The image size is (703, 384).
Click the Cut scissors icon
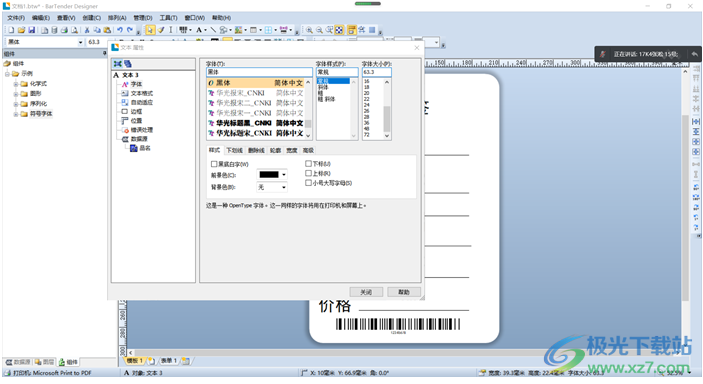(87, 30)
